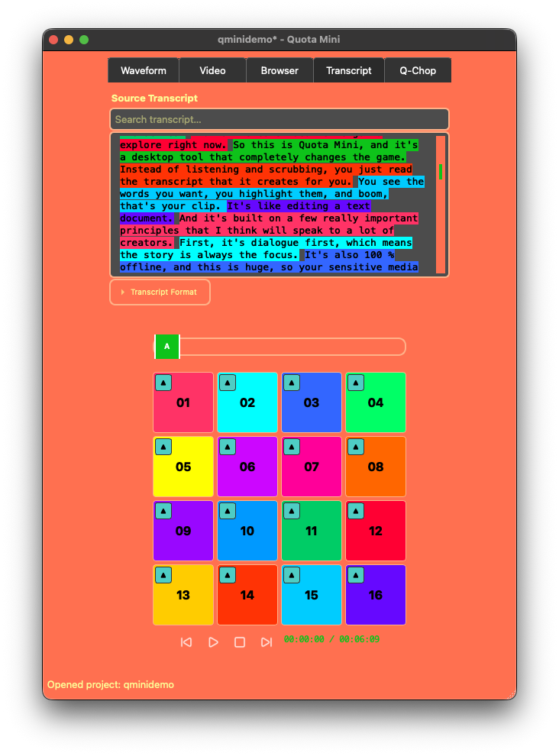Trigger yellow pad 05
This screenshot has height=756, width=559.
tap(183, 467)
